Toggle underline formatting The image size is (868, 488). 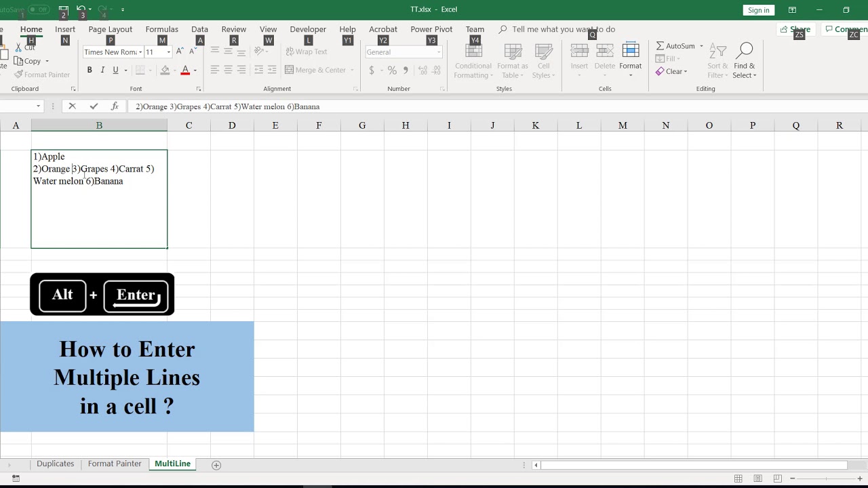point(116,70)
